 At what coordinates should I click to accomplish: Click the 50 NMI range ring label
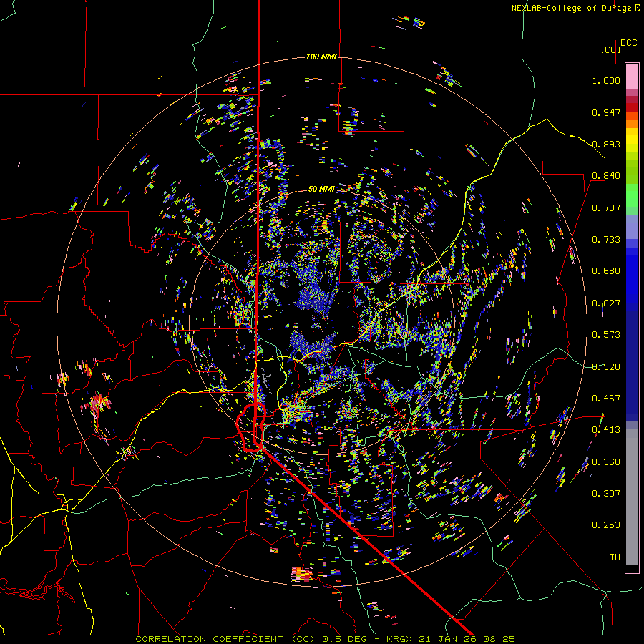click(x=321, y=189)
